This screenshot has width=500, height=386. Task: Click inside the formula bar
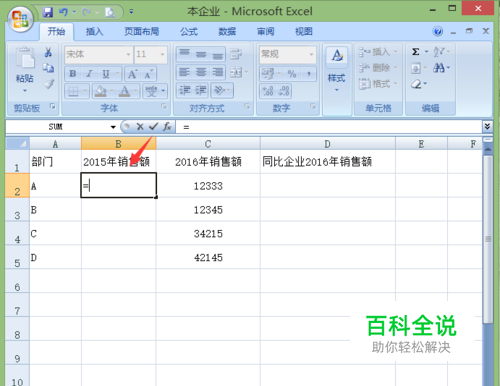coord(328,127)
